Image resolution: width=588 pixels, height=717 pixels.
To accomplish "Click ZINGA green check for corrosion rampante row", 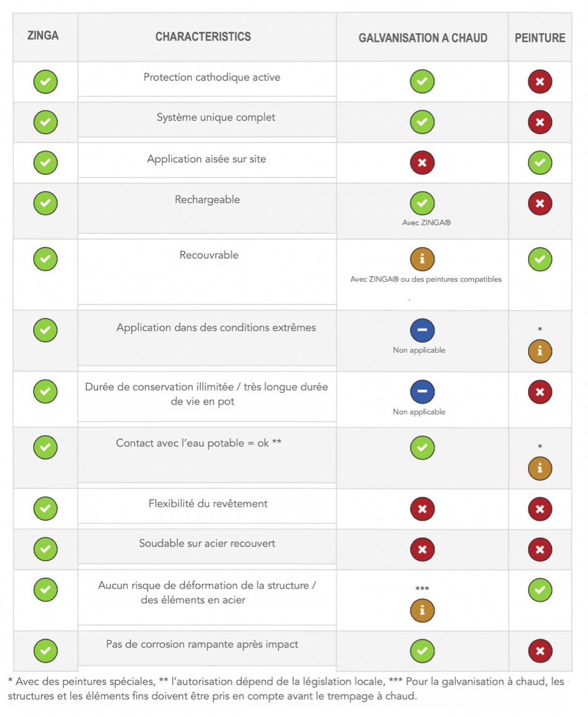I will [45, 651].
